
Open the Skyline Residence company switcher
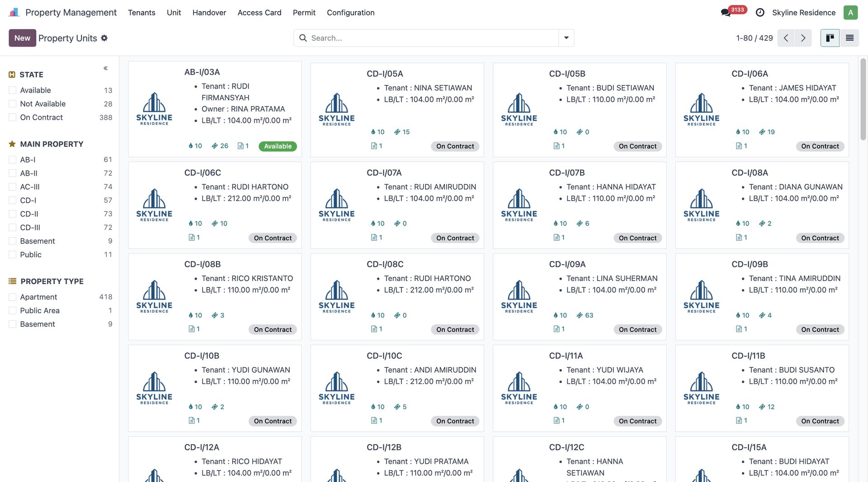coord(803,13)
